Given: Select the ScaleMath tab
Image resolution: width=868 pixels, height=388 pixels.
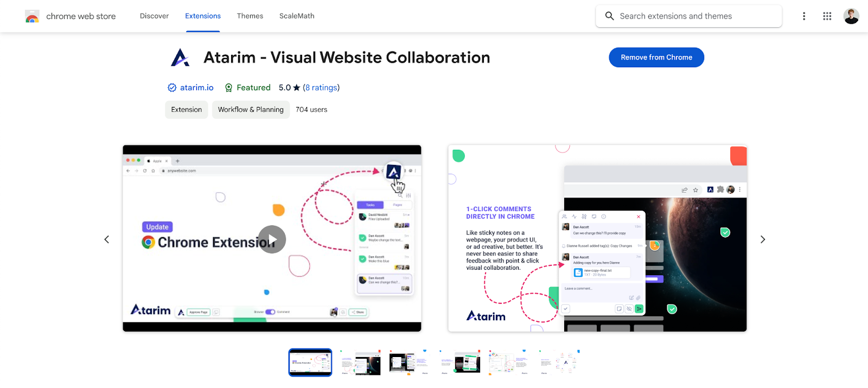Looking at the screenshot, I should click(x=297, y=16).
